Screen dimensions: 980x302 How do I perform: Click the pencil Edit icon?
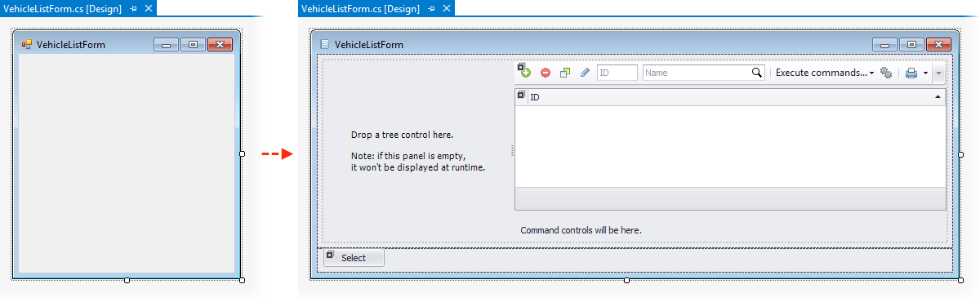coord(585,73)
